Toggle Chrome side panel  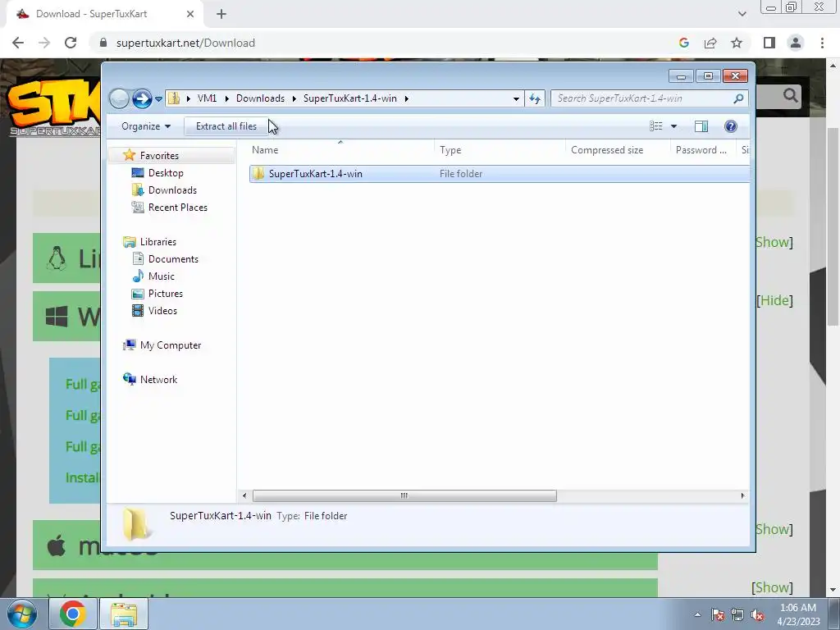(769, 43)
